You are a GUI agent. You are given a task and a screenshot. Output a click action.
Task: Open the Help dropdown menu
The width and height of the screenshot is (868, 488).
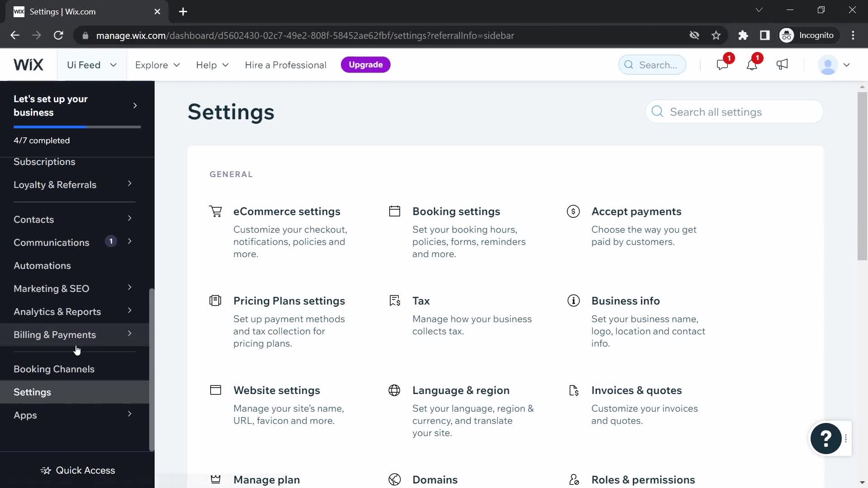212,65
